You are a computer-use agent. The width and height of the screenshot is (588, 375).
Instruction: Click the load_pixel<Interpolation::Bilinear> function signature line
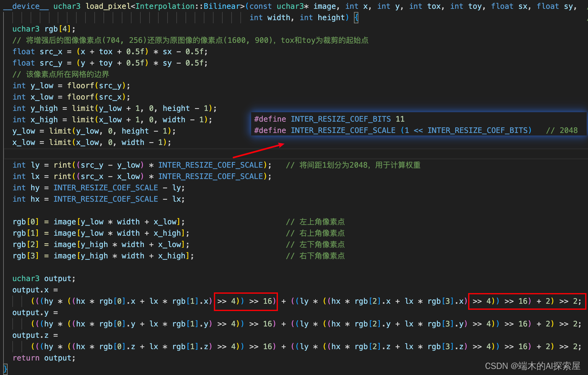pos(290,6)
